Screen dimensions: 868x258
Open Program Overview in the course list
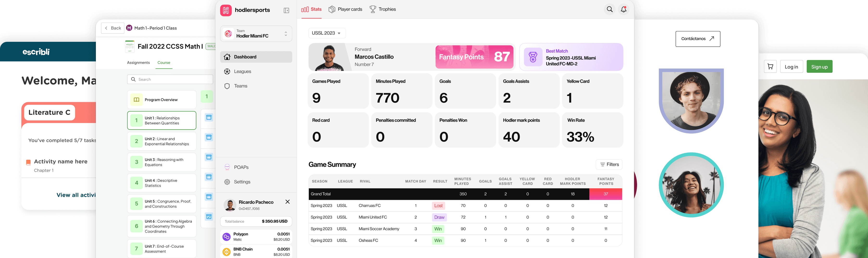(x=162, y=100)
